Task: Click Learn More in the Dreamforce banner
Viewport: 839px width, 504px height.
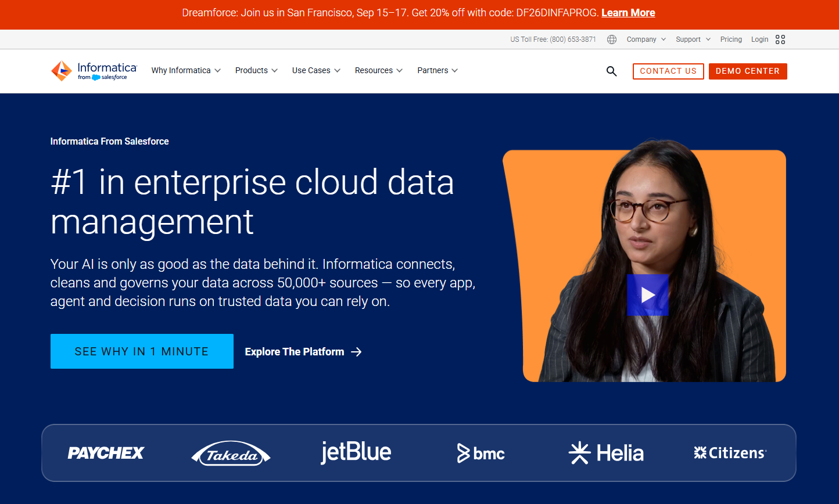Action: [x=628, y=13]
